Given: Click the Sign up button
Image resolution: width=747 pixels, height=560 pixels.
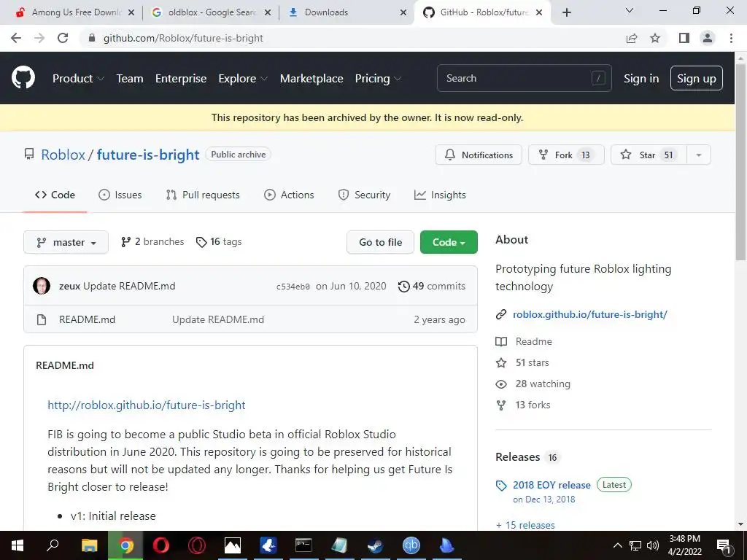Looking at the screenshot, I should 697,78.
